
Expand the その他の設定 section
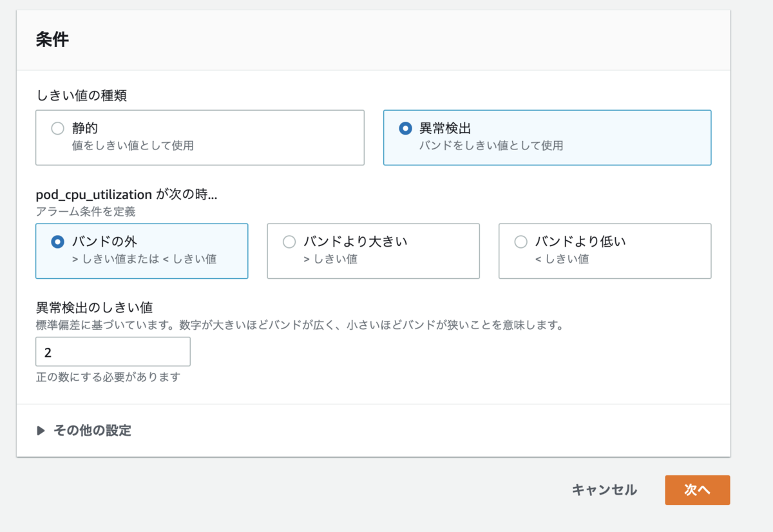[x=84, y=430]
